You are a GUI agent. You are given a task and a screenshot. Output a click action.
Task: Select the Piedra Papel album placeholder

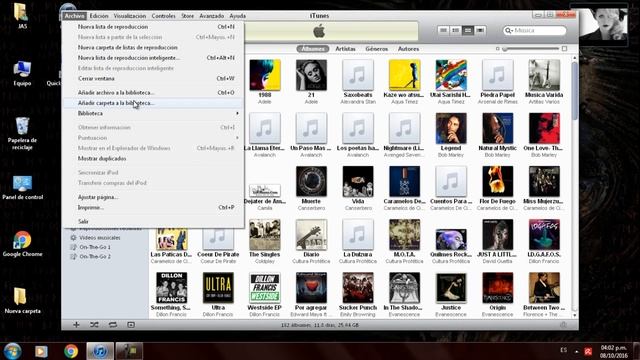(x=498, y=75)
